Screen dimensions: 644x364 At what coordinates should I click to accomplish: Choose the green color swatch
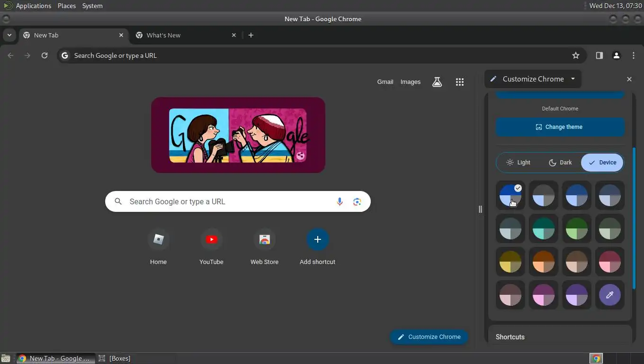577,228
